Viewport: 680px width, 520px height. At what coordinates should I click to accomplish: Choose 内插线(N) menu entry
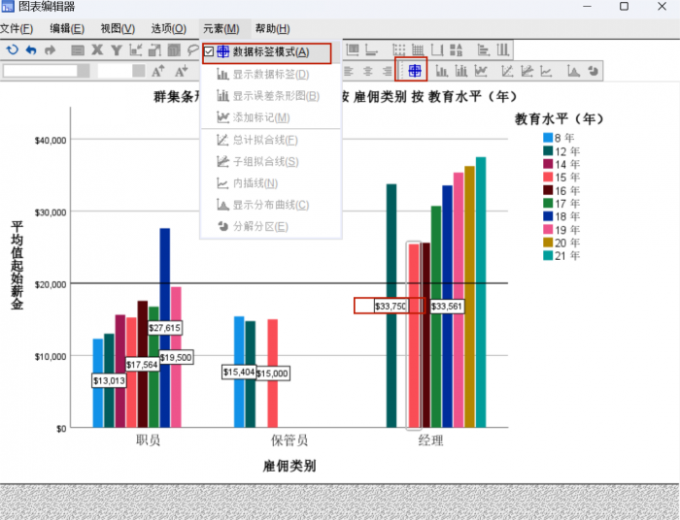coord(271,183)
